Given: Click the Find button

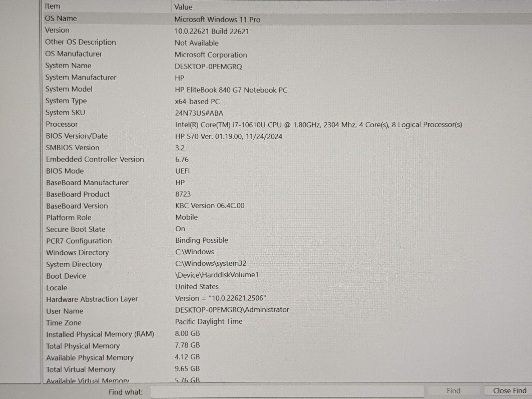Looking at the screenshot, I should click(453, 391).
